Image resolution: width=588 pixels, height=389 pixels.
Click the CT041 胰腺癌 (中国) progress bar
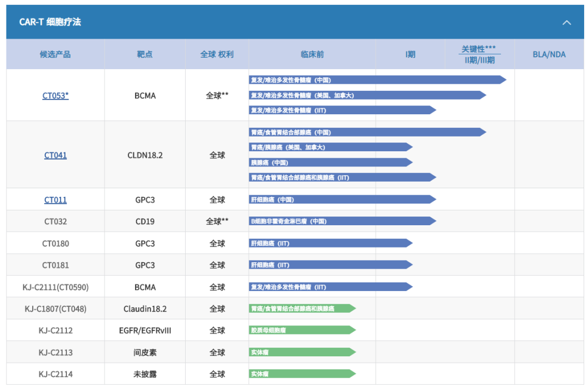point(329,162)
